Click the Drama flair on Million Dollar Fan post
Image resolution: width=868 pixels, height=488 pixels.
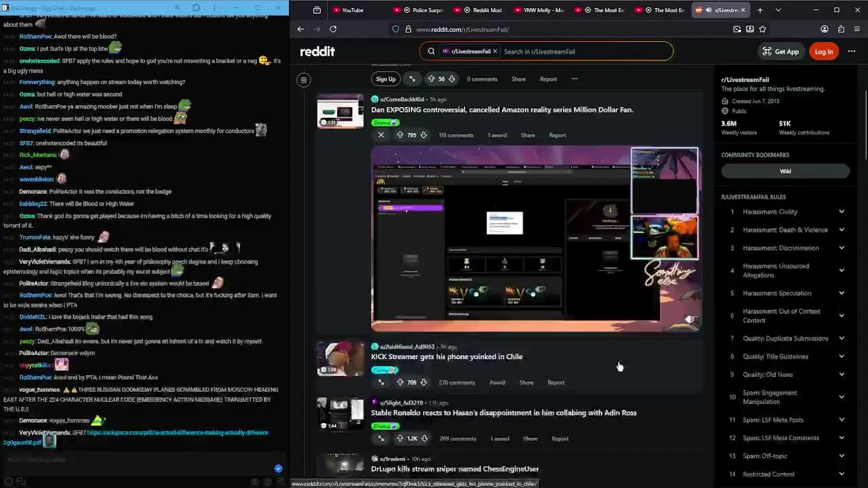coord(385,123)
